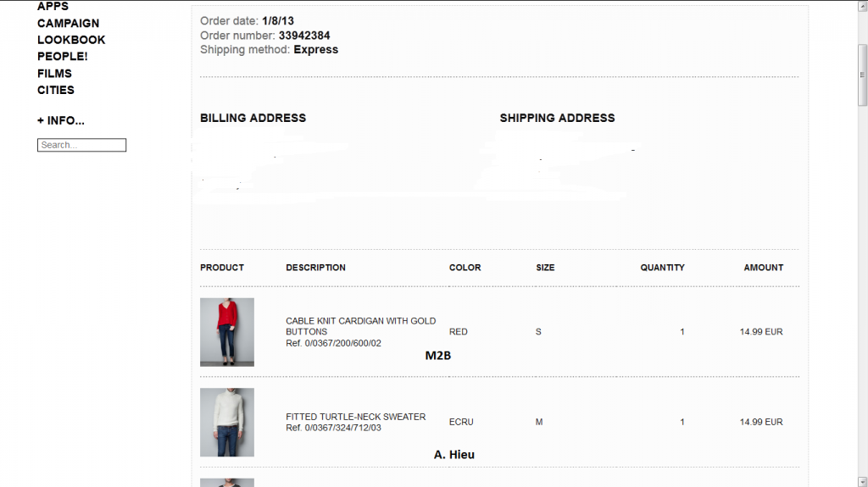Image resolution: width=868 pixels, height=487 pixels.
Task: Open the ecru turtle-neck sweater thumbnail
Action: point(227,422)
